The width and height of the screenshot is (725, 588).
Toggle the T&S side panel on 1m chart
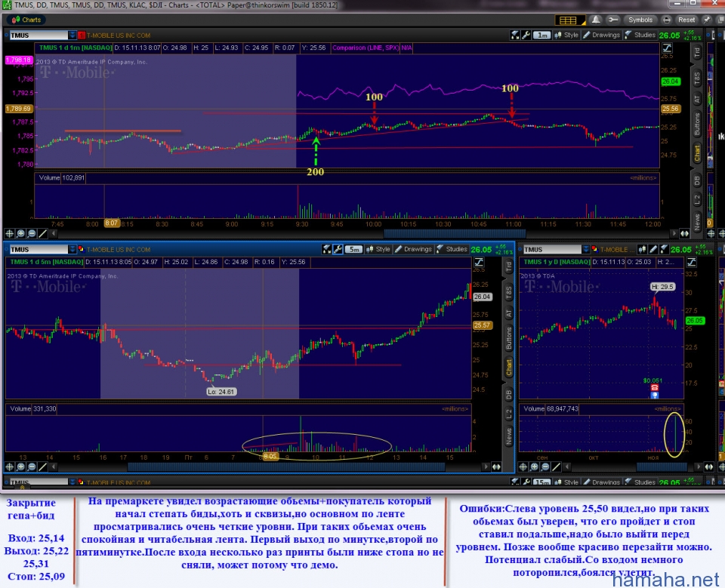(x=697, y=79)
